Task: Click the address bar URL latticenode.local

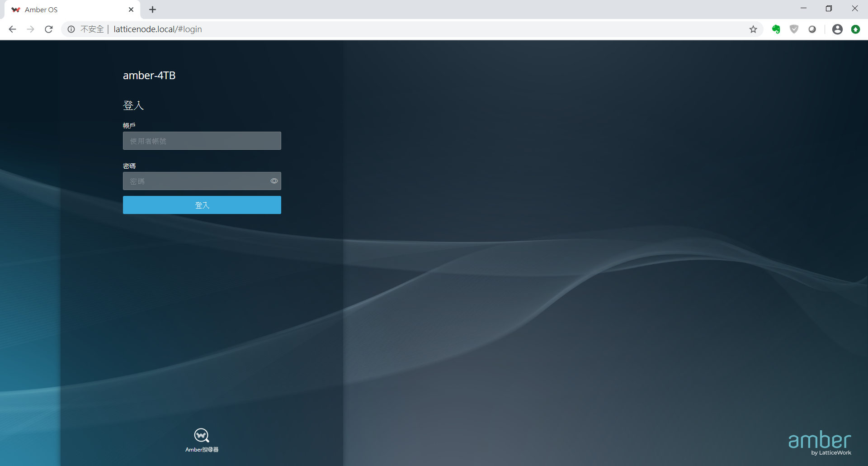Action: (158, 29)
